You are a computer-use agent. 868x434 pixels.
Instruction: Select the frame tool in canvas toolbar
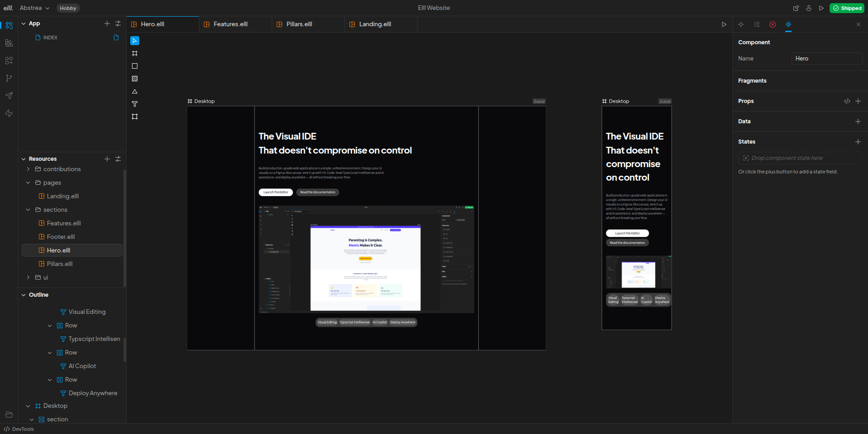point(135,53)
